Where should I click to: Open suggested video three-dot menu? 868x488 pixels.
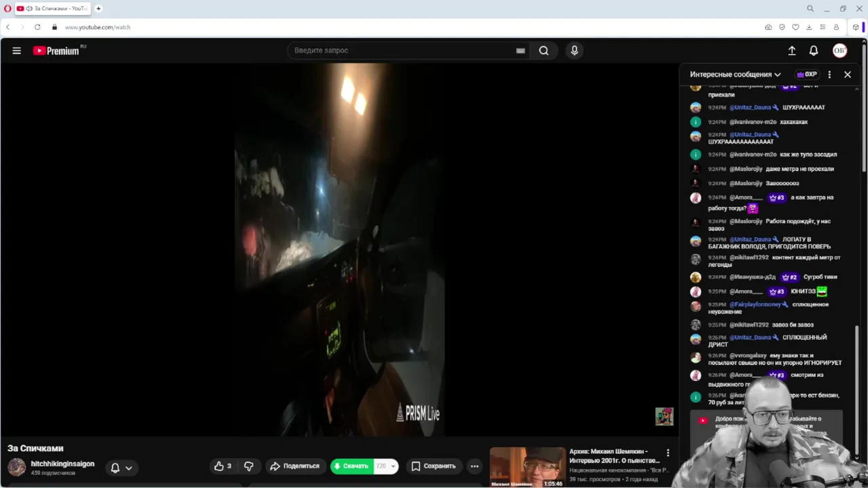coord(668,453)
